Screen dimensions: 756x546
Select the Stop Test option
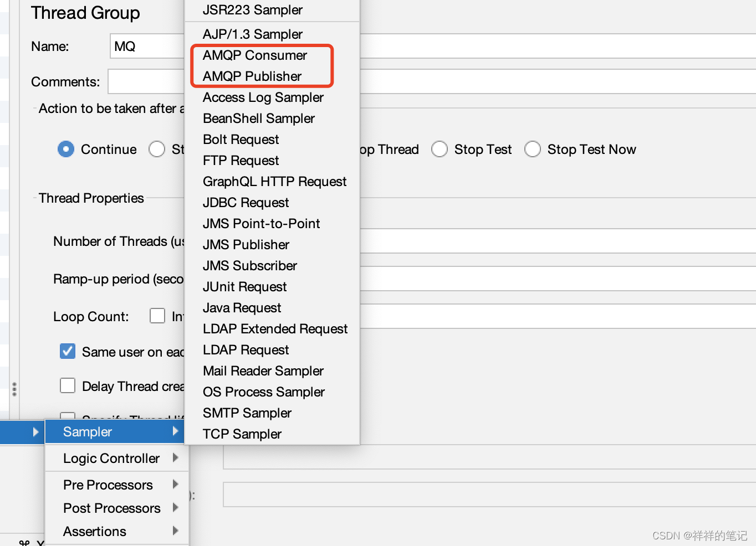click(440, 149)
